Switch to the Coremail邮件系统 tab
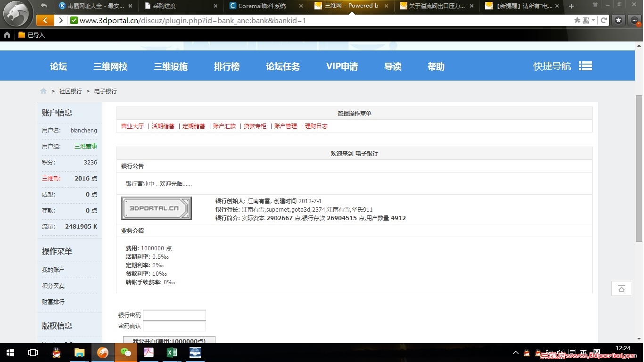This screenshot has height=362, width=644. pos(266,6)
